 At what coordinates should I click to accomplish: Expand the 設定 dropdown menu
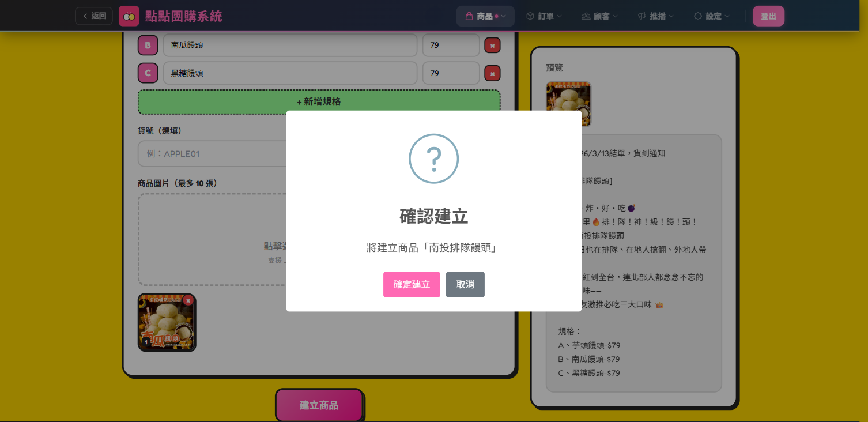pos(726,16)
